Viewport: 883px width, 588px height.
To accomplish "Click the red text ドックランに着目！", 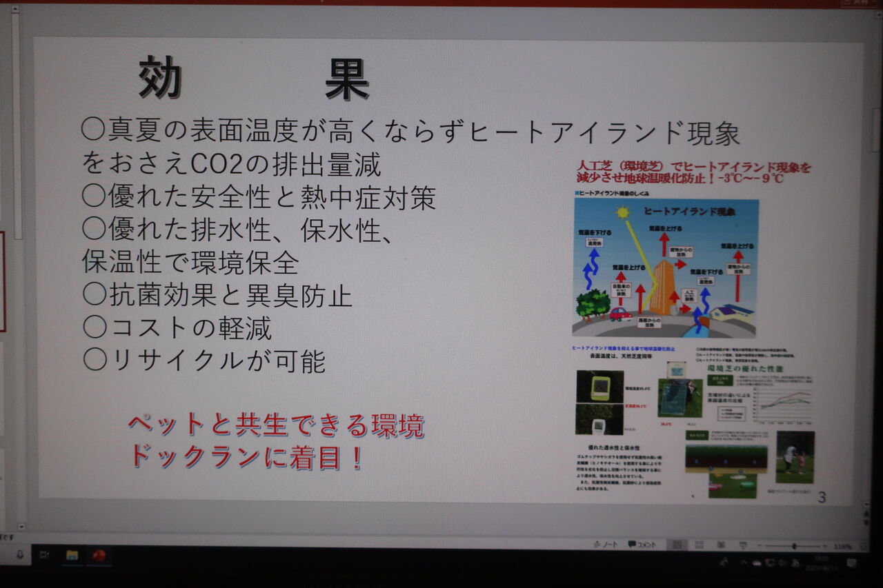I will pos(246,457).
